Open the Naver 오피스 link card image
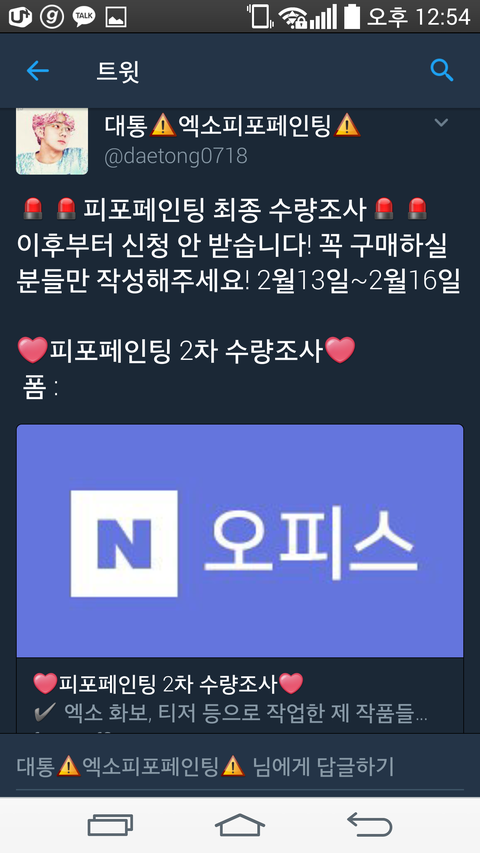 pos(240,541)
